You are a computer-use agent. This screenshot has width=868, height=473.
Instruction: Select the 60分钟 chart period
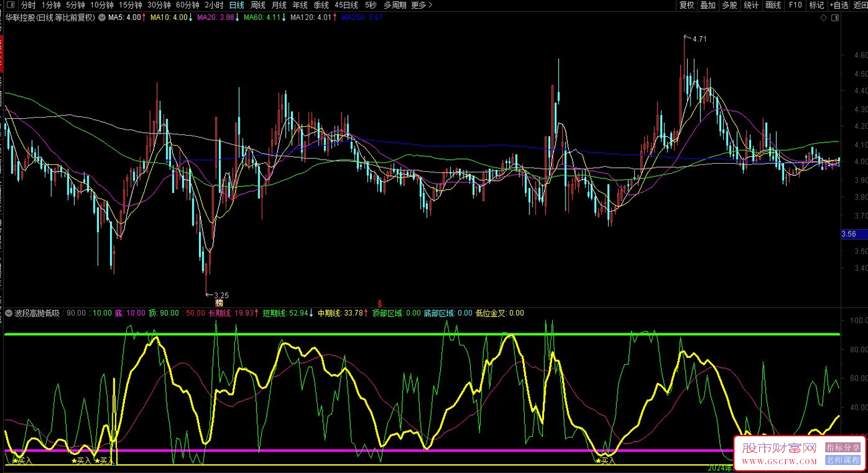[188, 5]
